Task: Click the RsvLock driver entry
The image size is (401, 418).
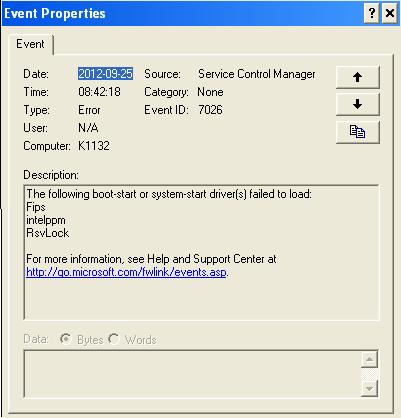Action: [47, 233]
